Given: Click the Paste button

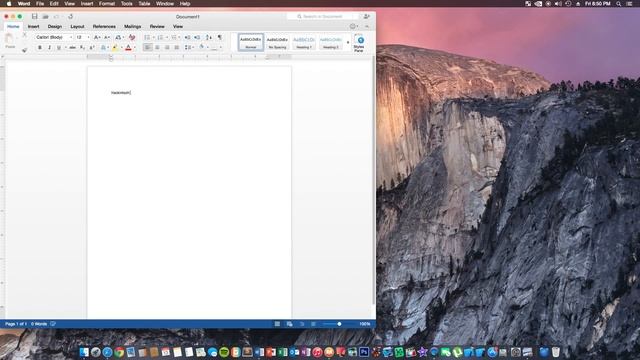Looking at the screenshot, I should (10, 41).
